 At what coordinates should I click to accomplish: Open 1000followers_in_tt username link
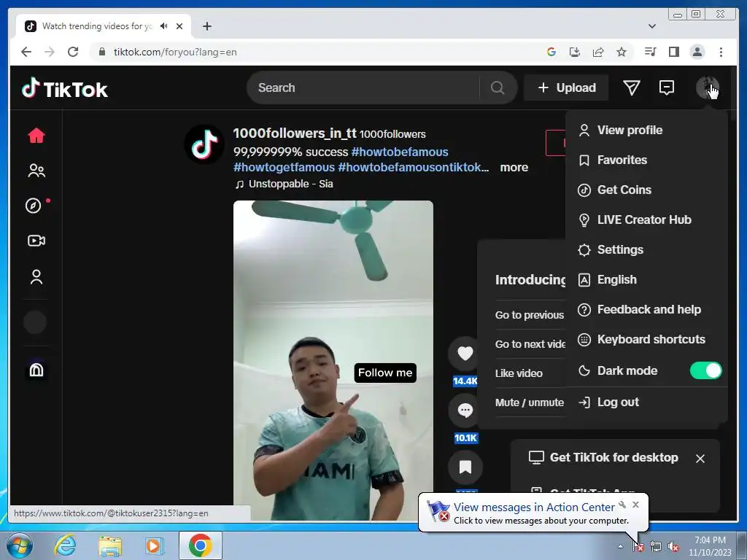[295, 133]
